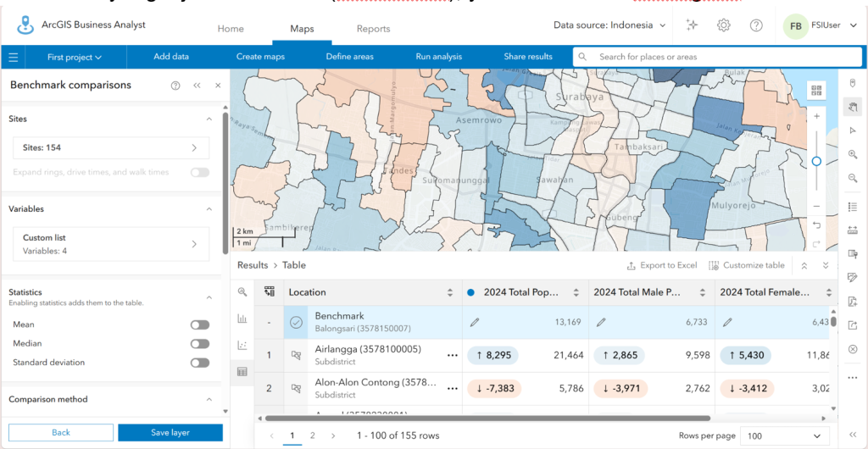Select the histogram chart view icon

242,319
